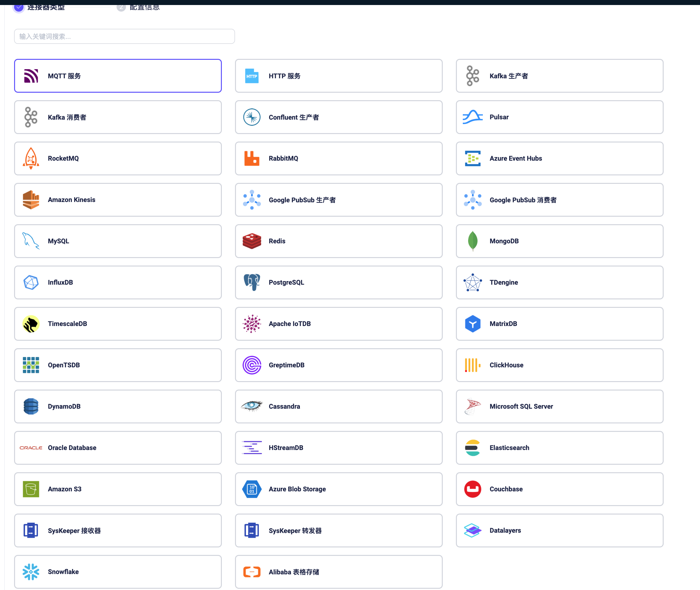Click the Kafka 消费者 logo icon

tap(31, 117)
